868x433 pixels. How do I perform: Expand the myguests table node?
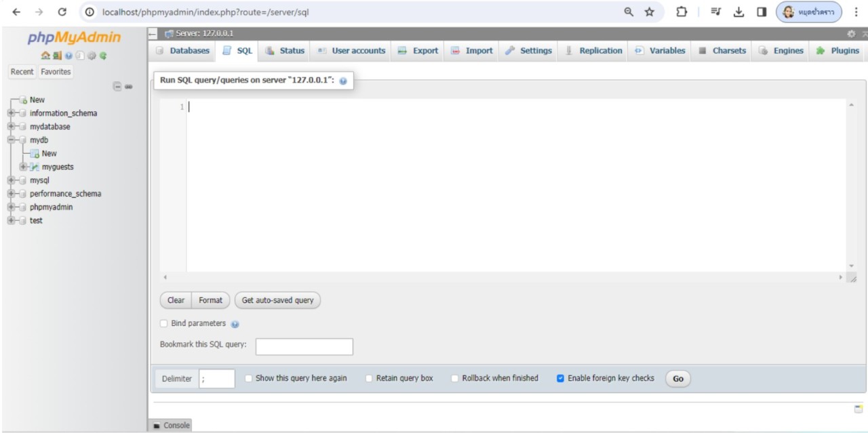click(24, 167)
